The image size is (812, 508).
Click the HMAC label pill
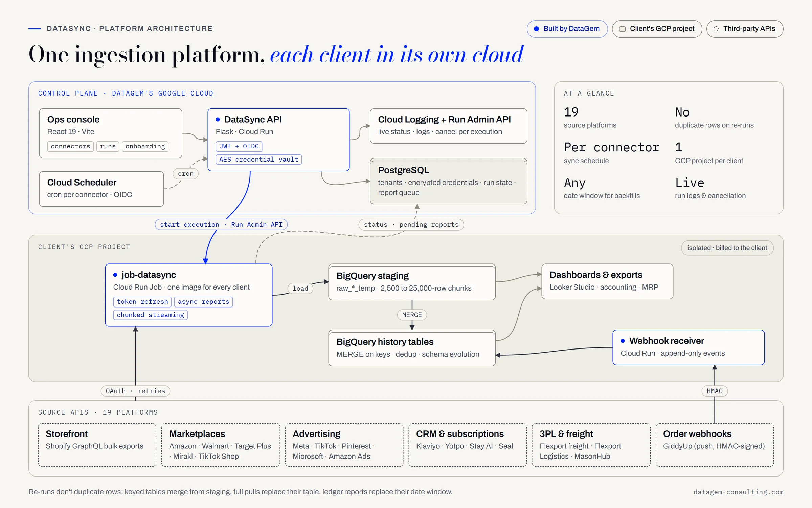pyautogui.click(x=715, y=391)
